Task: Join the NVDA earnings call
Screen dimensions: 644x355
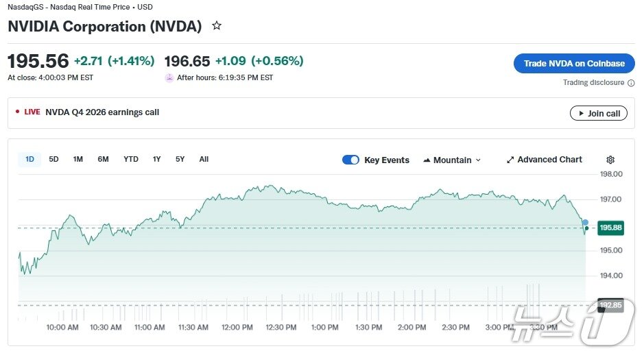Action: [599, 113]
